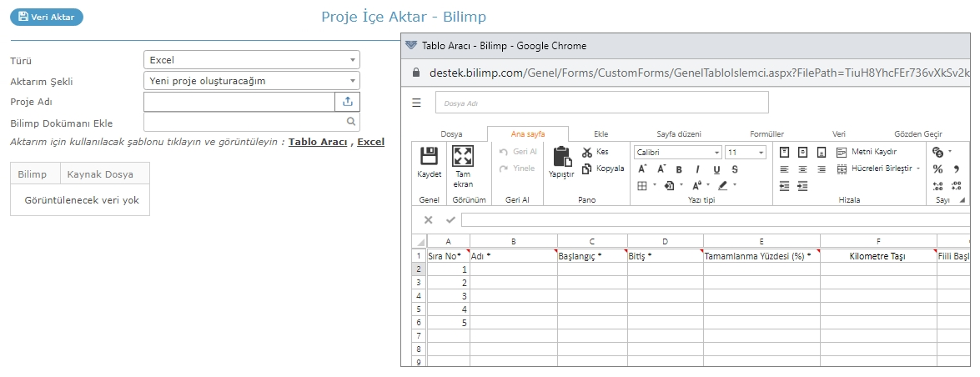Click the Veri Aktar button

coord(47,17)
